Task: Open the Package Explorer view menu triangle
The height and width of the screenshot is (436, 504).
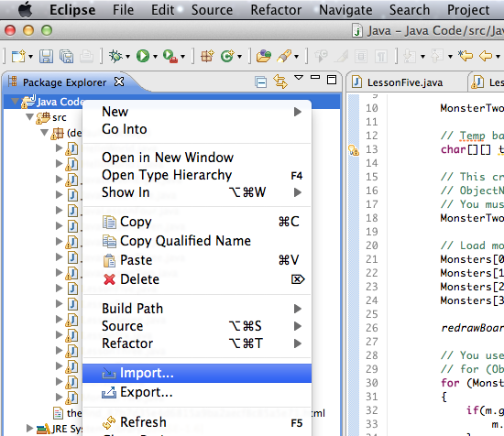Action: 299,78
